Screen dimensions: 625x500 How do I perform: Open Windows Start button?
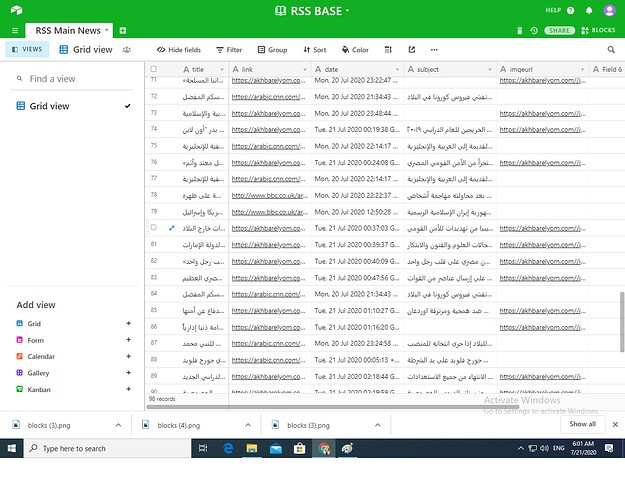pyautogui.click(x=12, y=449)
